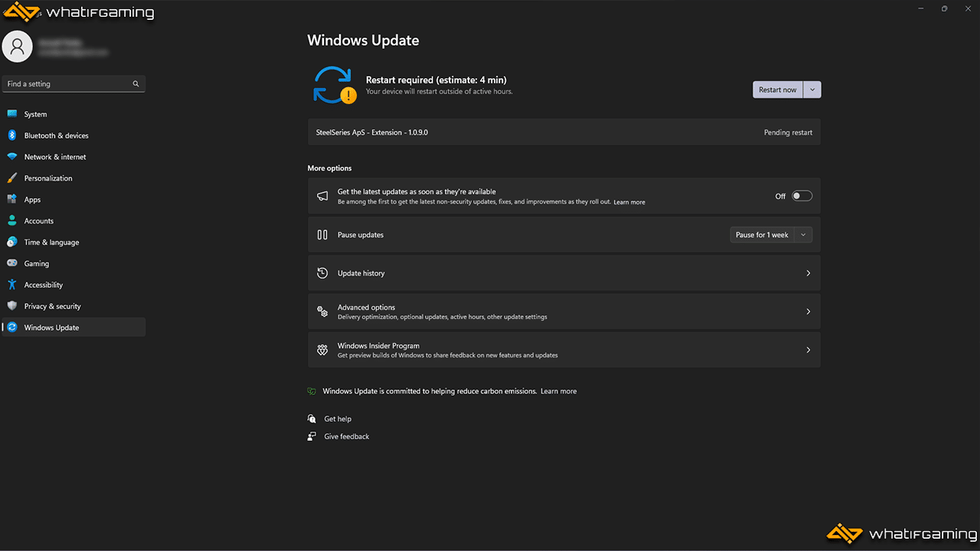Open Time & language settings
The height and width of the screenshot is (551, 980).
click(73, 242)
